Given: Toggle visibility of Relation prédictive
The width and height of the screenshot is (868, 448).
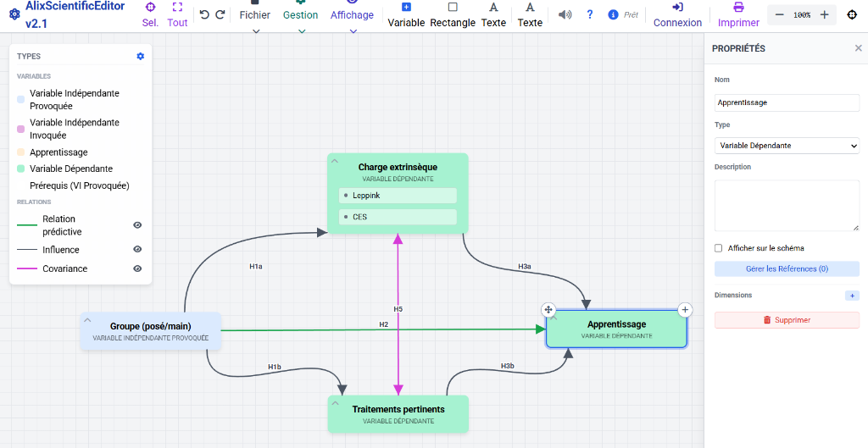Looking at the screenshot, I should click(137, 225).
